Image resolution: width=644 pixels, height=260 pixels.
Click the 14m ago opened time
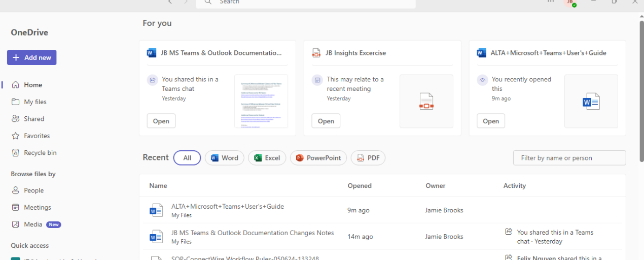click(360, 237)
